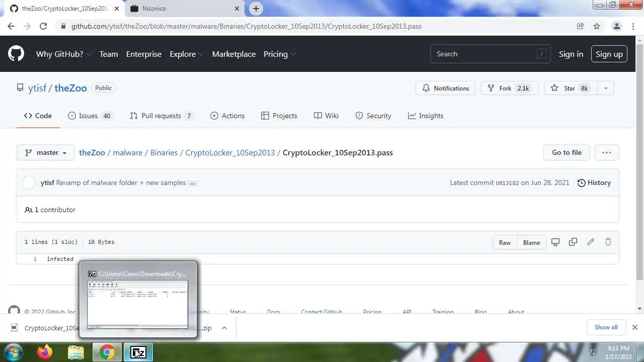
Task: Expand commit message ellipsis
Action: (193, 183)
